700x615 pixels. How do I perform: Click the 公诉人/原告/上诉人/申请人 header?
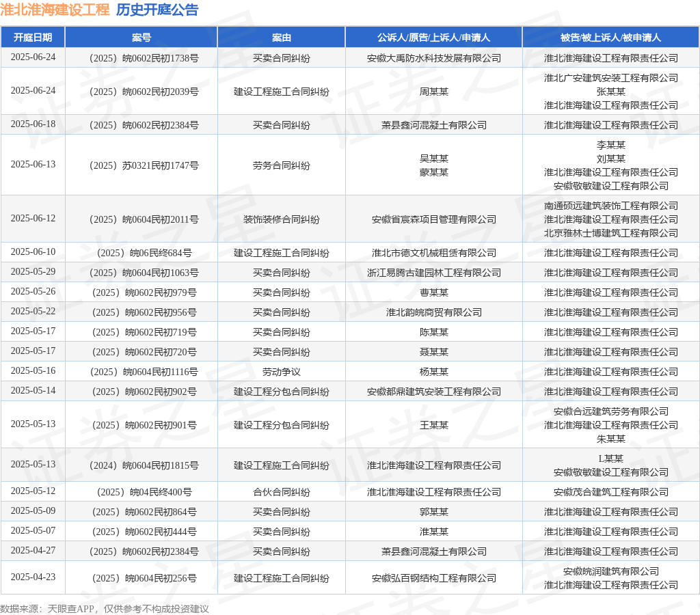tap(433, 38)
